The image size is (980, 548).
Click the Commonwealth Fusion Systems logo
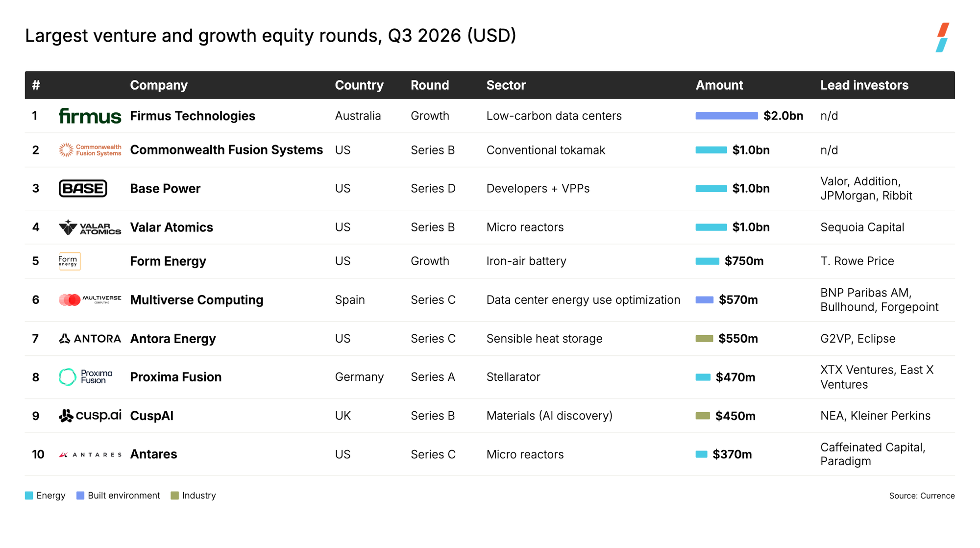click(x=90, y=150)
